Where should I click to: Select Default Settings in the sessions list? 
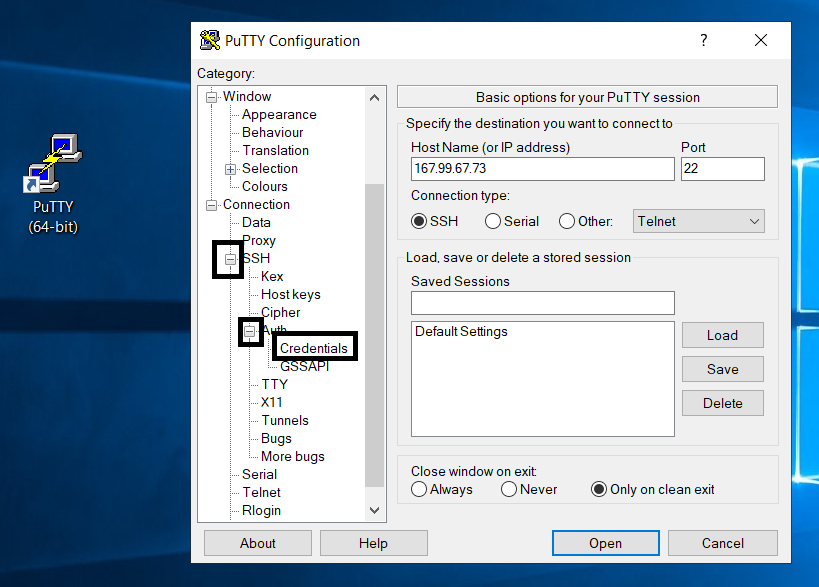point(461,332)
